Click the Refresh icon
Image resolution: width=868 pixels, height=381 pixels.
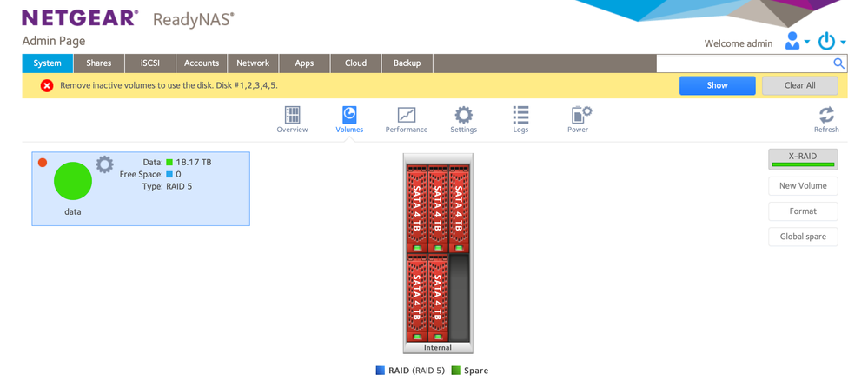[x=826, y=115]
